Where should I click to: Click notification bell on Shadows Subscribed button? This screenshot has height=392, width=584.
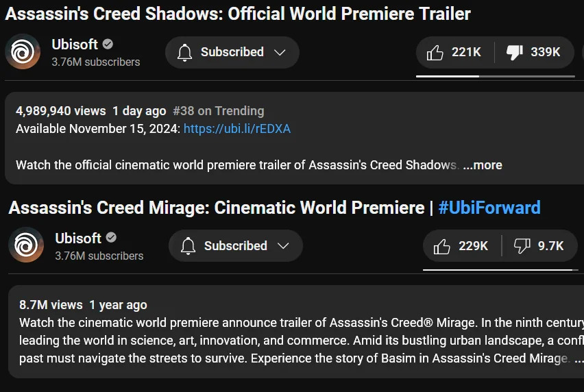tap(185, 53)
